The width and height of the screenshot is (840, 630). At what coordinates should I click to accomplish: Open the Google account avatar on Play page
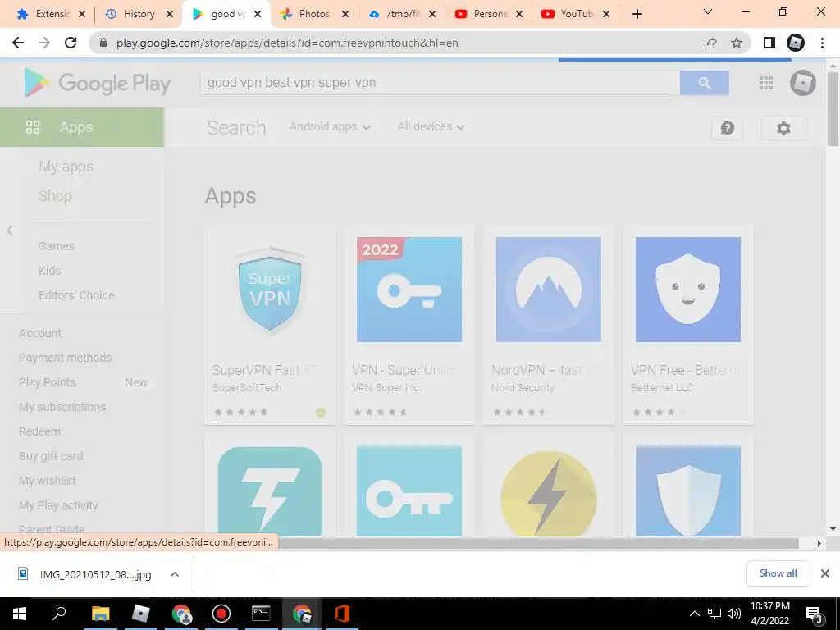[802, 83]
